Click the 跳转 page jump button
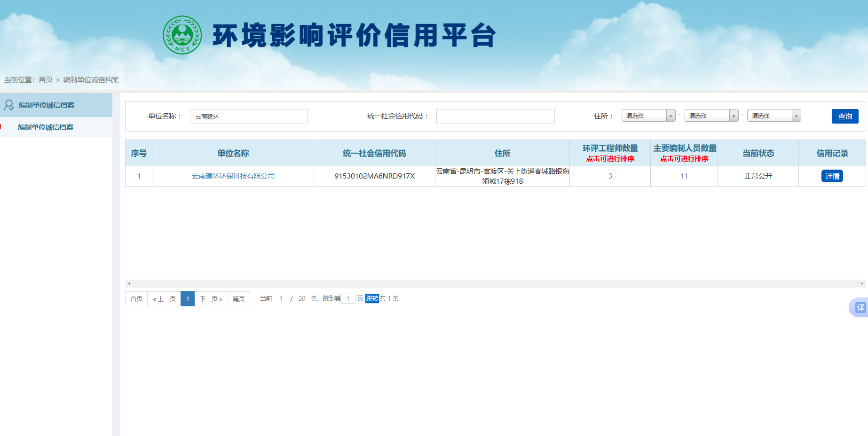Image resolution: width=868 pixels, height=436 pixels. (x=372, y=298)
